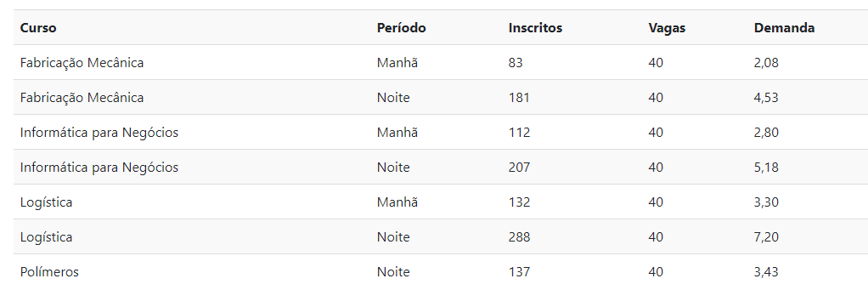Click the Inscritos value 207
Viewport: 868px width, 307px height.
(x=519, y=168)
